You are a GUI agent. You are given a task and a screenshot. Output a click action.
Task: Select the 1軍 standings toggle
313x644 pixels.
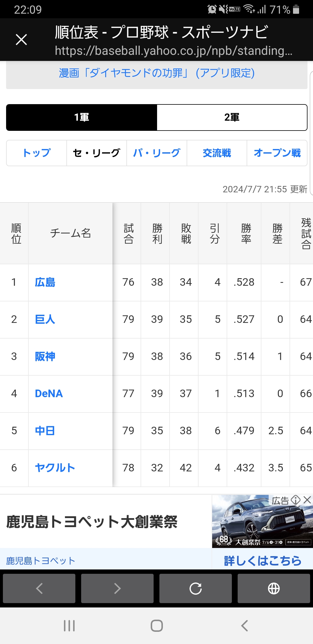[x=82, y=117]
